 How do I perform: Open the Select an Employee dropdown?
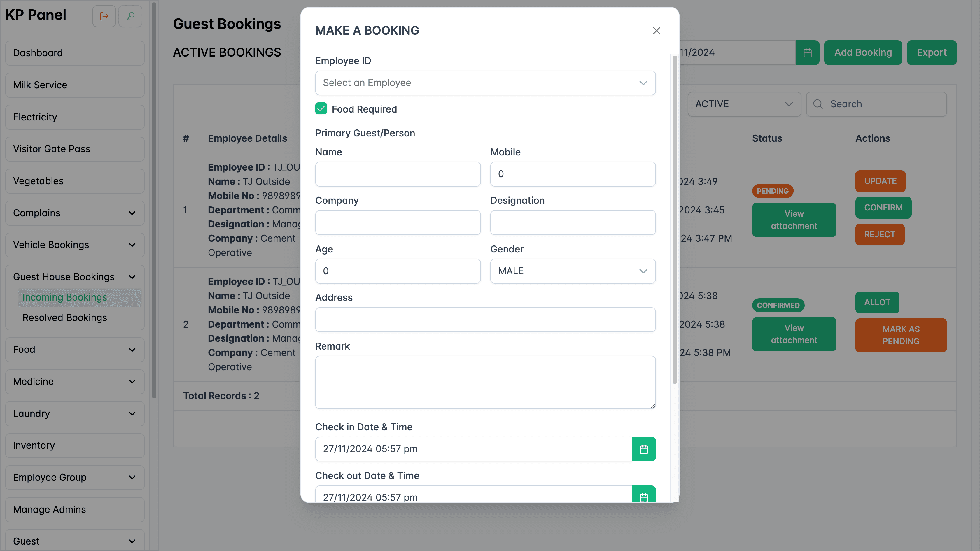(x=485, y=83)
